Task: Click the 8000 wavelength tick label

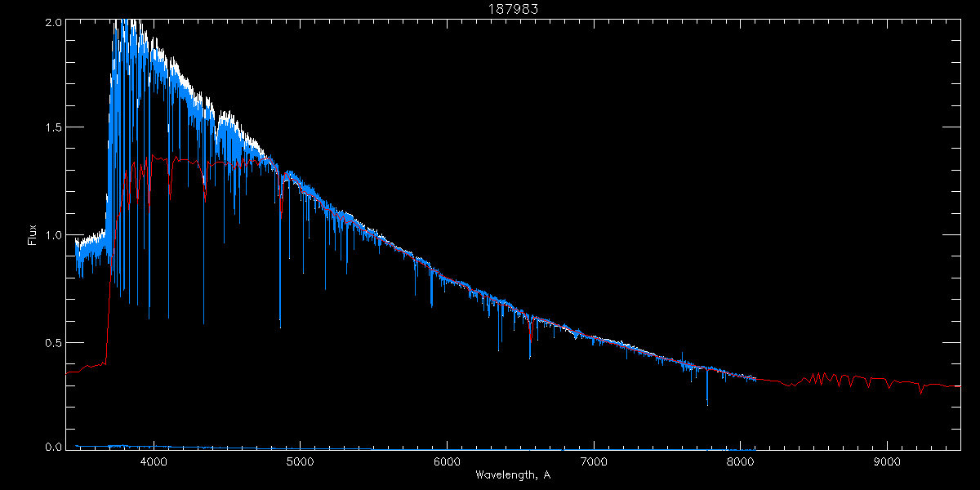Action: click(x=741, y=463)
